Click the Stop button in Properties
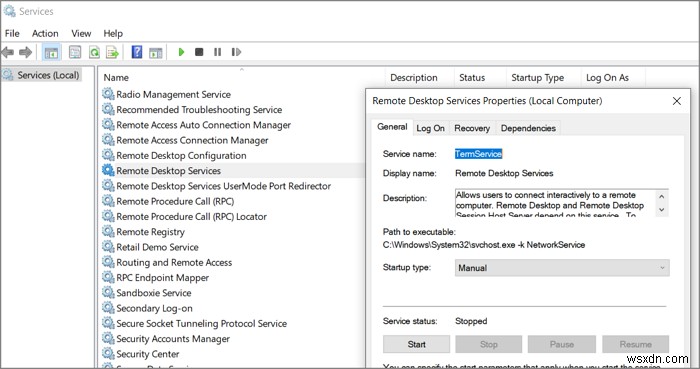The height and width of the screenshot is (369, 700). point(488,344)
